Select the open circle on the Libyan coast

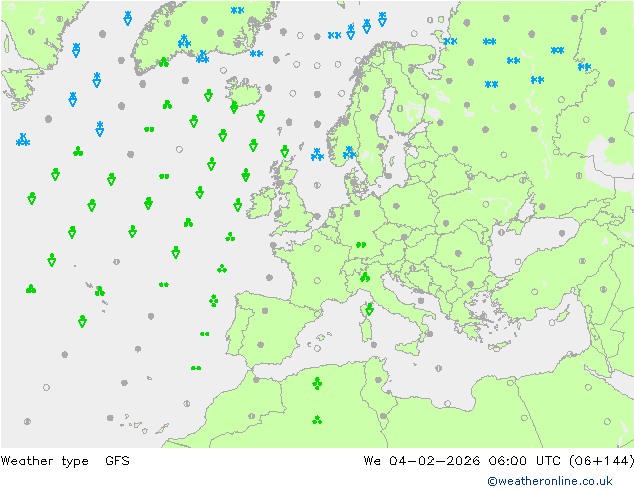point(447,403)
